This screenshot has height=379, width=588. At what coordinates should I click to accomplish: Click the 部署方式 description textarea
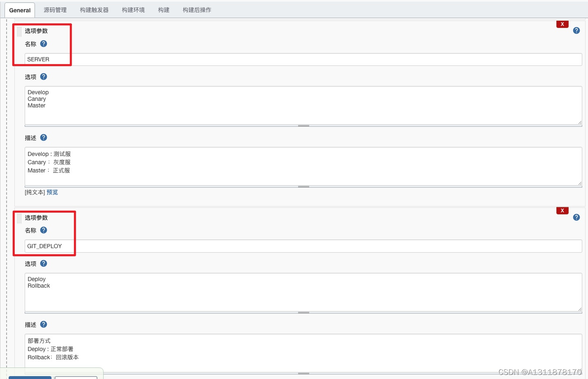[x=303, y=353]
